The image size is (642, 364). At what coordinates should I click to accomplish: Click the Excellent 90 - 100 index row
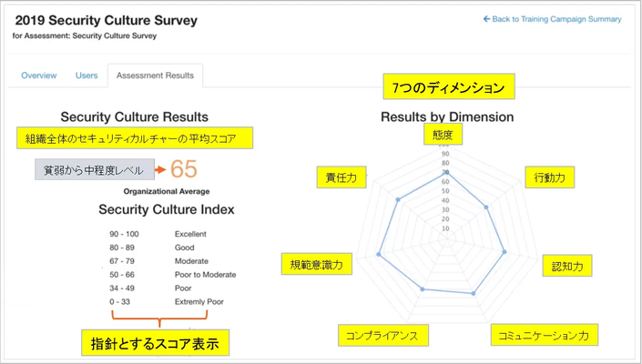click(x=158, y=234)
